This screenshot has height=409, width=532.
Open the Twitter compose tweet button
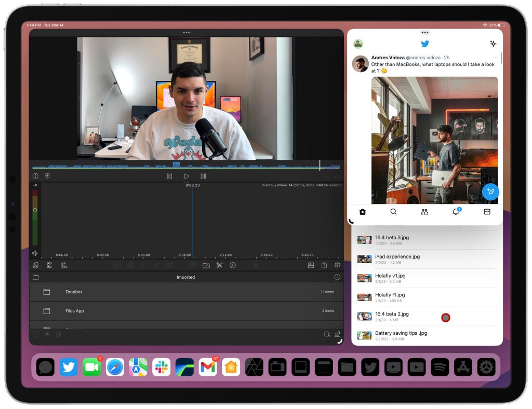pos(490,192)
